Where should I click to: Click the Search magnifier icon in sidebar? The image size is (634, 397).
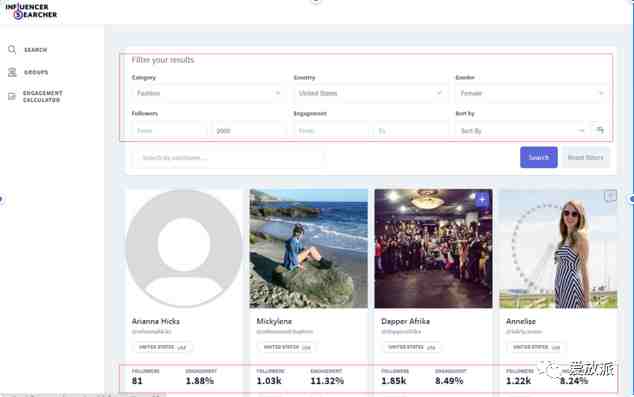click(12, 49)
